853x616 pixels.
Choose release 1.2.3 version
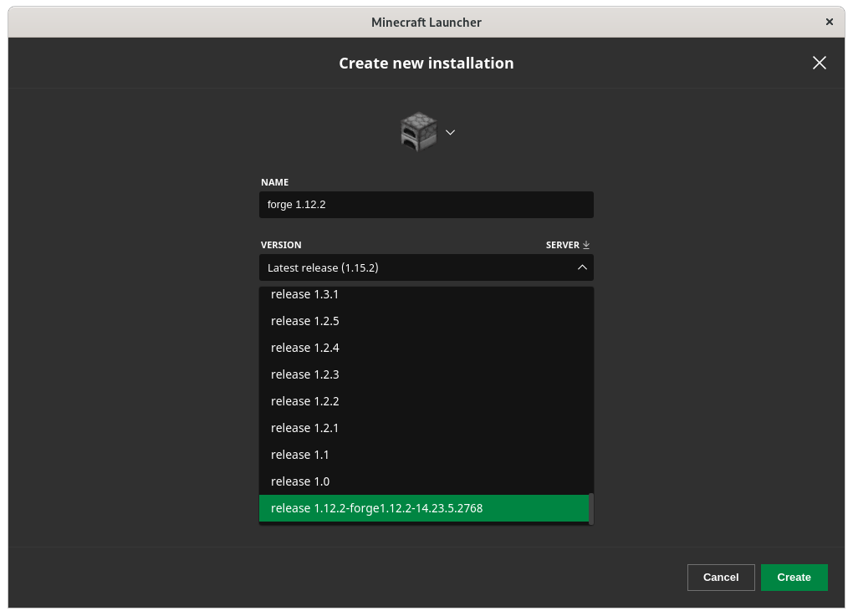[424, 374]
